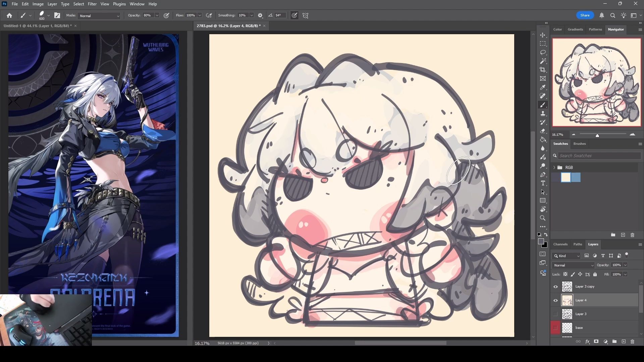Screen dimensions: 644x362
Task: Open the notifications bell
Action: pos(602,15)
